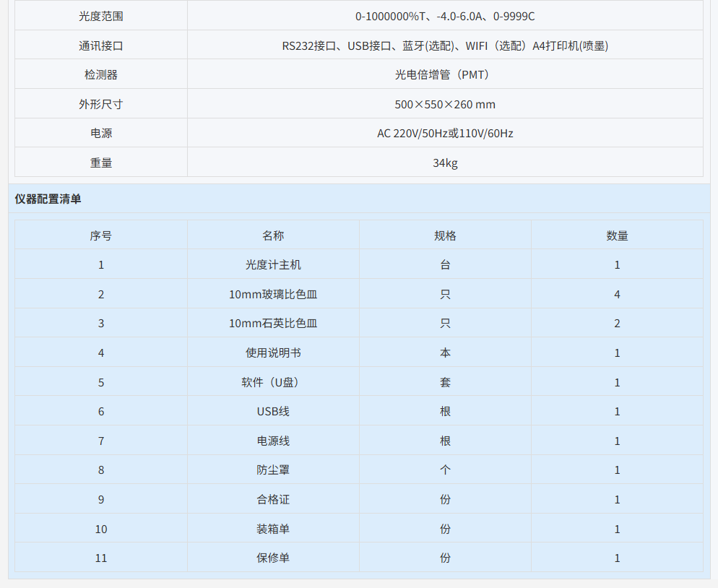Click the 保修单 item in last row
Image resolution: width=718 pixels, height=588 pixels.
273,558
